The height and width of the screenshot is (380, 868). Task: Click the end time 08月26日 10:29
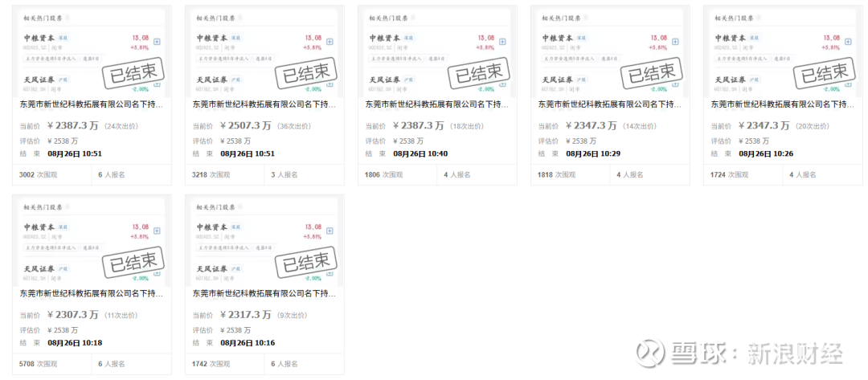click(593, 153)
